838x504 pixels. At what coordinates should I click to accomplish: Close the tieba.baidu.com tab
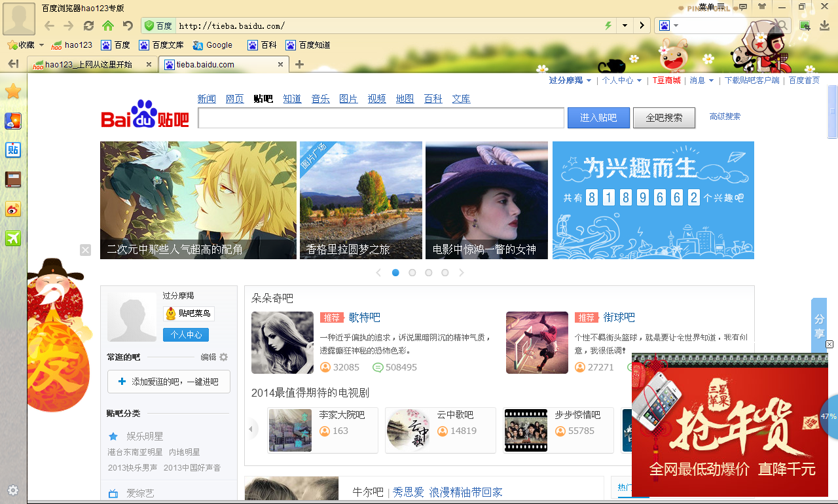click(281, 64)
